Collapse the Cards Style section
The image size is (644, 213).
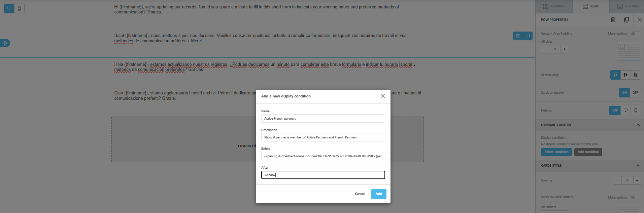coord(638,165)
